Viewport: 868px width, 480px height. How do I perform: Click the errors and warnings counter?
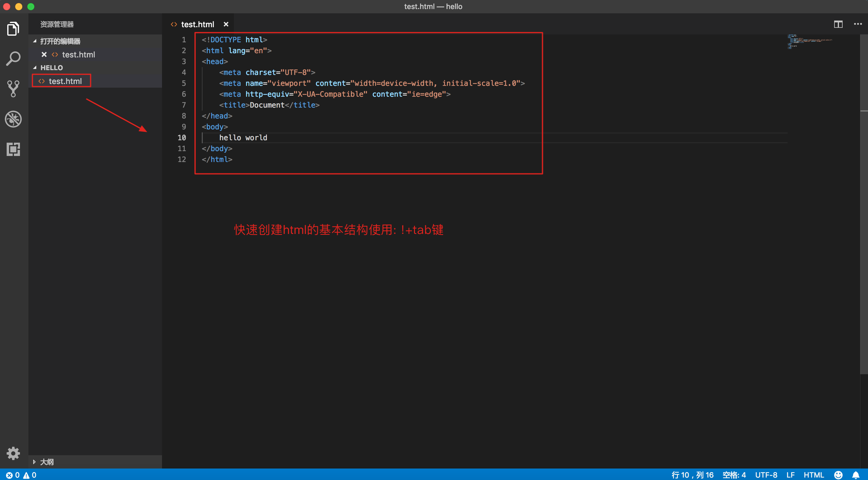coord(21,475)
